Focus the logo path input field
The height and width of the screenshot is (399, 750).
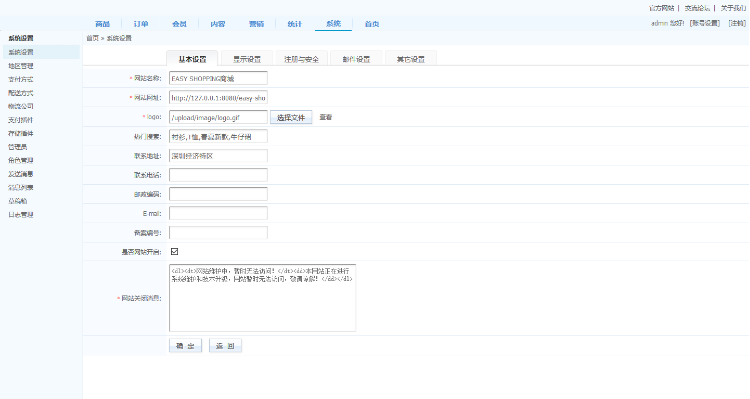(218, 117)
